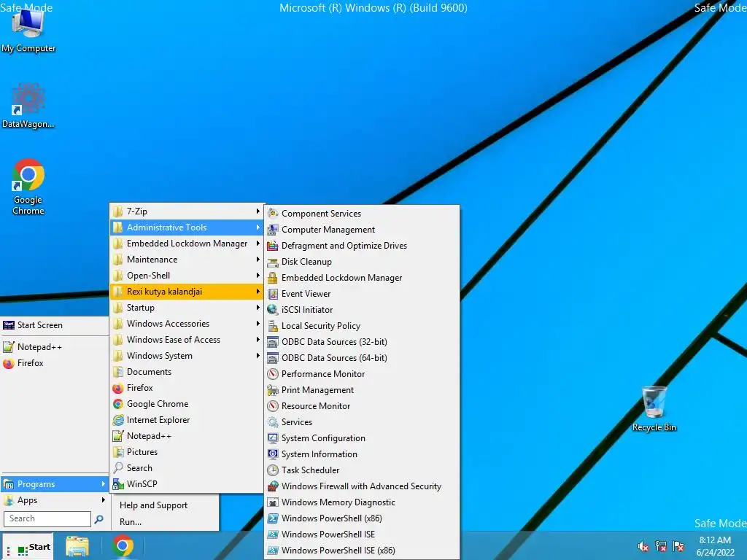Open Windows PowerShell ISE (x86)

[x=362, y=550]
